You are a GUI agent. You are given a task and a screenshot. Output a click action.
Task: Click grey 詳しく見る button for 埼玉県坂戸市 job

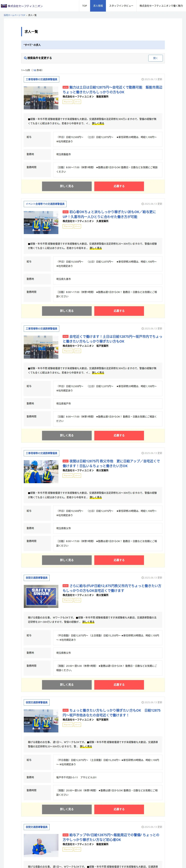67,435
